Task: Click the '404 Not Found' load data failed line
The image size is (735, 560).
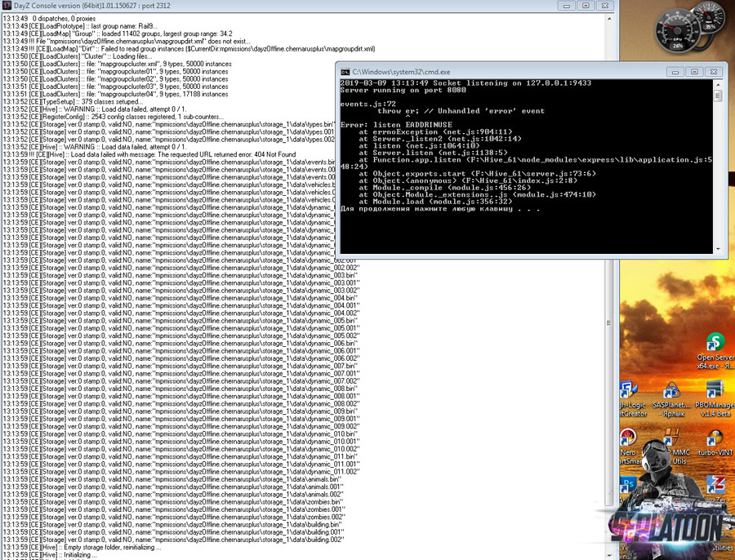Action: point(149,154)
